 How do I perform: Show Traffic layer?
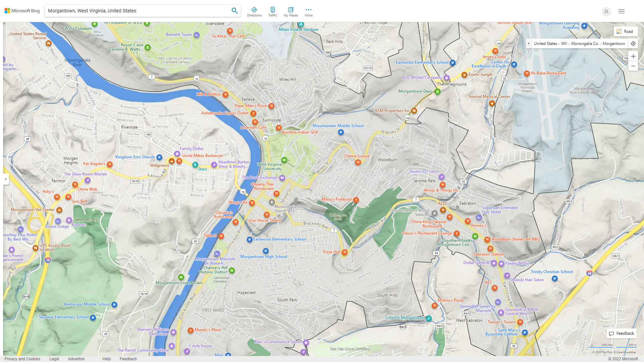tap(272, 12)
